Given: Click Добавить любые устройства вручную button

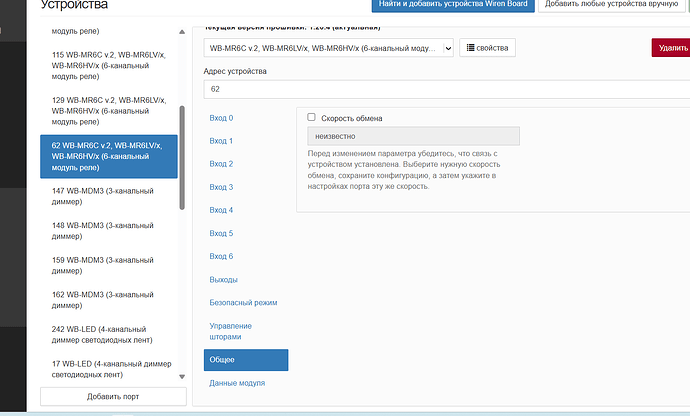Looking at the screenshot, I should 612,4.
